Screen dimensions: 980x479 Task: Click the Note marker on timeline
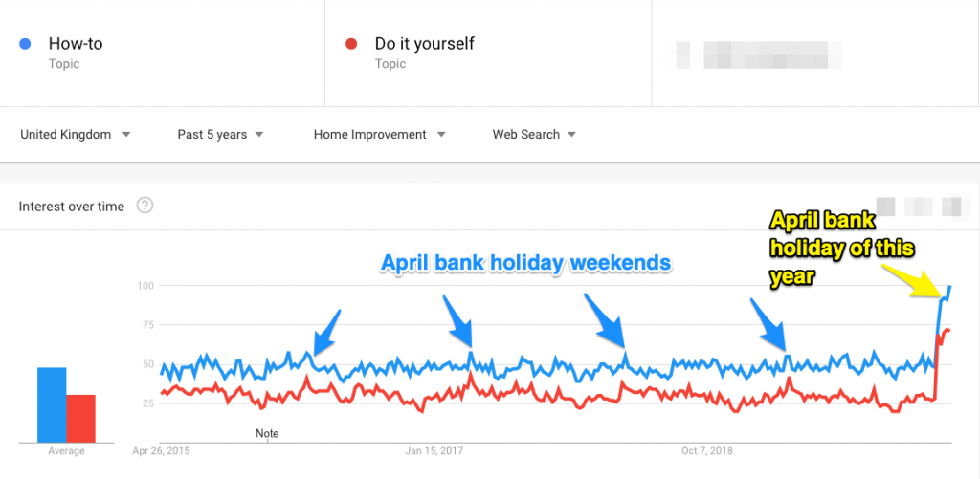pyautogui.click(x=268, y=433)
